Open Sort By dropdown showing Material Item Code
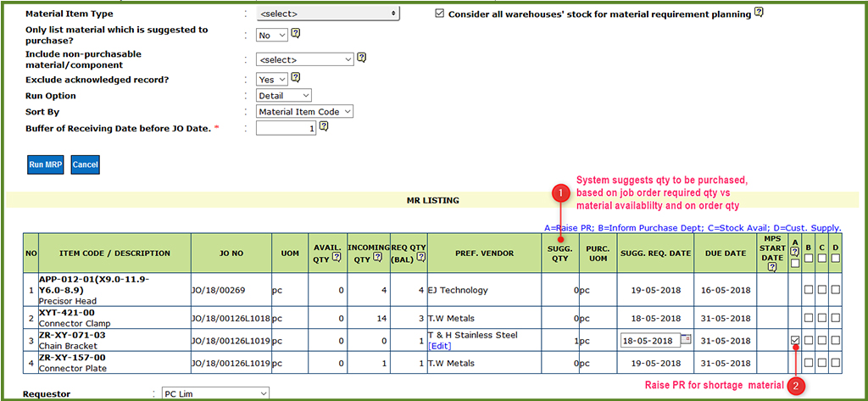 tap(305, 111)
